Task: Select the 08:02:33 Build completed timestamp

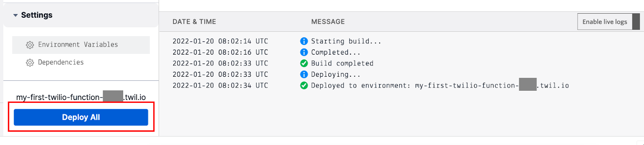Action: tap(220, 63)
